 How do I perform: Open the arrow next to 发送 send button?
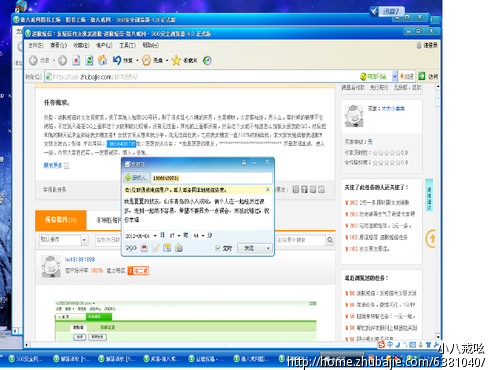(x=268, y=248)
